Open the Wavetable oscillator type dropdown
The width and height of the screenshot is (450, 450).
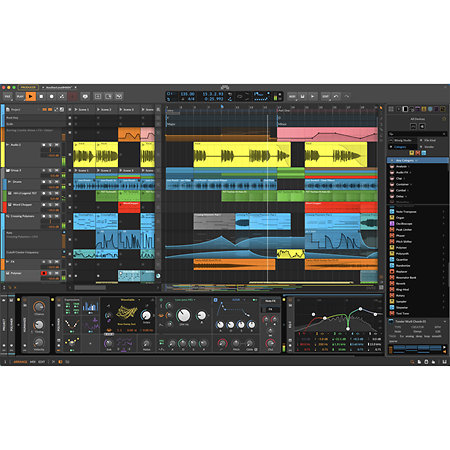pyautogui.click(x=139, y=300)
